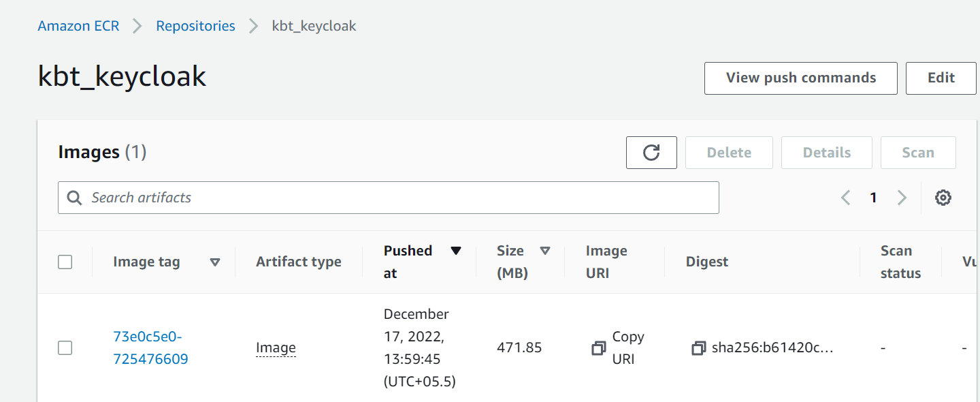The height and width of the screenshot is (402, 980).
Task: Focus the Search artifacts field
Action: (389, 198)
